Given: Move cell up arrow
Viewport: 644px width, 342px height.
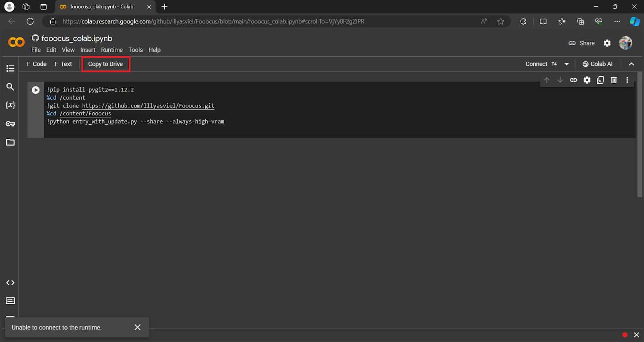Looking at the screenshot, I should (x=547, y=80).
